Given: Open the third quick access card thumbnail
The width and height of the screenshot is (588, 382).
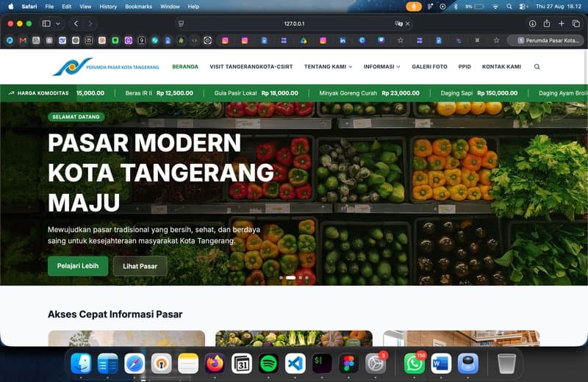Looking at the screenshot, I should [x=462, y=338].
